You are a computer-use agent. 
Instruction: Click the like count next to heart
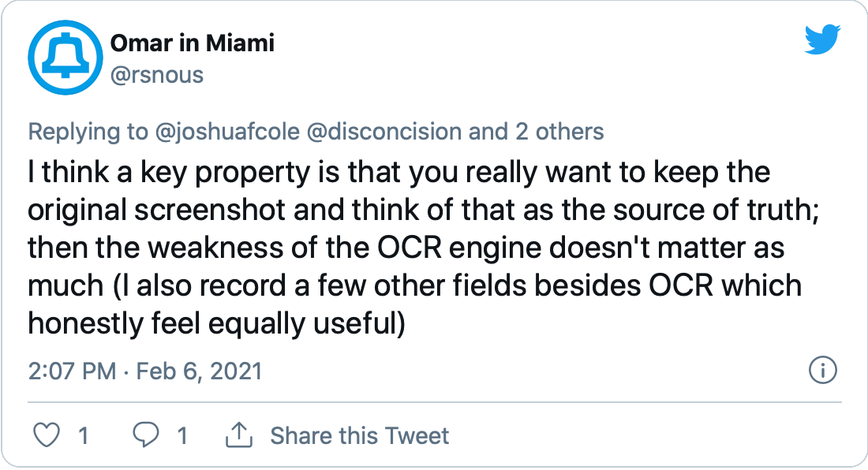click(84, 436)
